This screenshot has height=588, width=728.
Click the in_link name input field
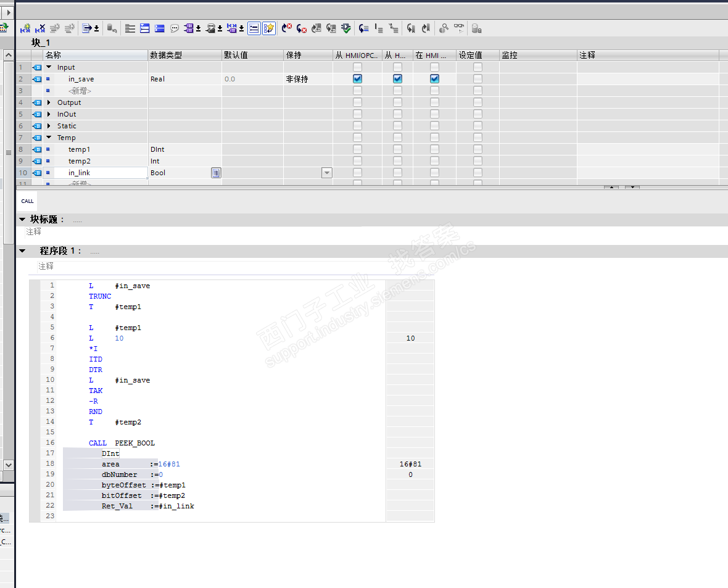96,173
